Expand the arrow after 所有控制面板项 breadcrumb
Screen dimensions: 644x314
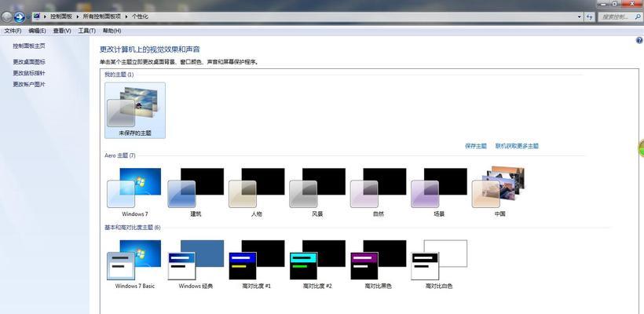pos(126,16)
